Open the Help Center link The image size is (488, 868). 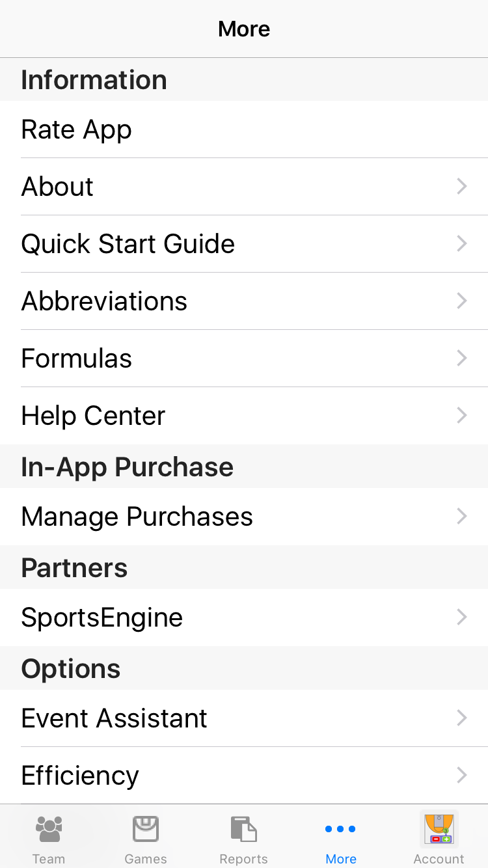(x=93, y=416)
